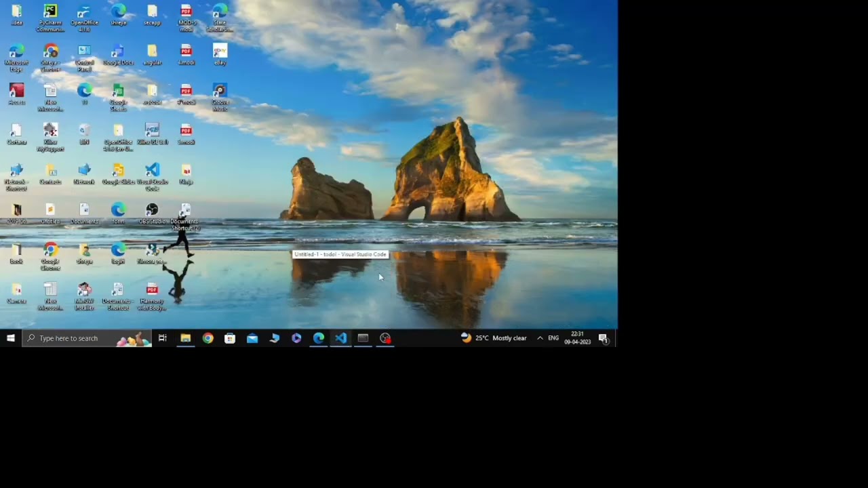Open the OpenOffice 4.1.6 shortcut with seagull logo

[x=84, y=18]
